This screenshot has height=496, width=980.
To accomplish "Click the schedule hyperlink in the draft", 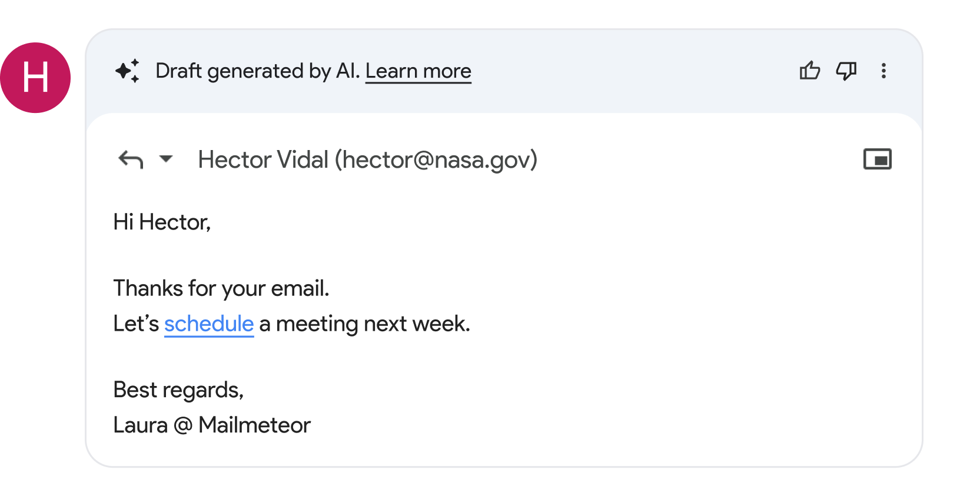I will coord(208,324).
